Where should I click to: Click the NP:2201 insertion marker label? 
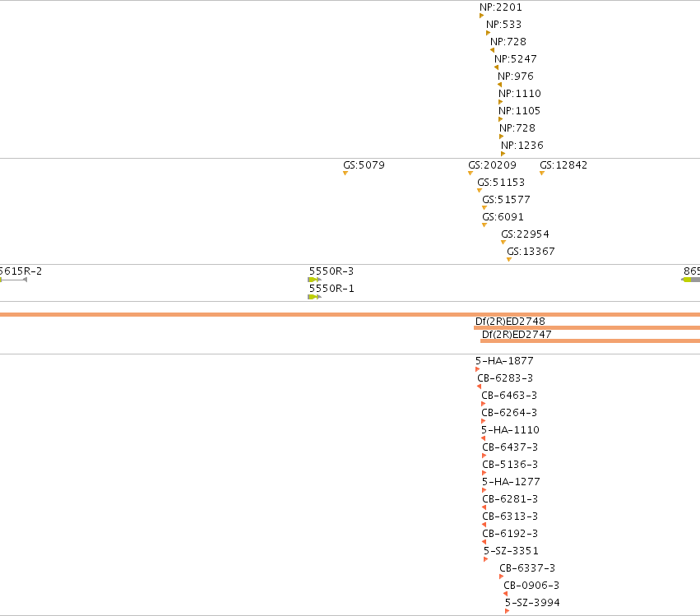500,7
